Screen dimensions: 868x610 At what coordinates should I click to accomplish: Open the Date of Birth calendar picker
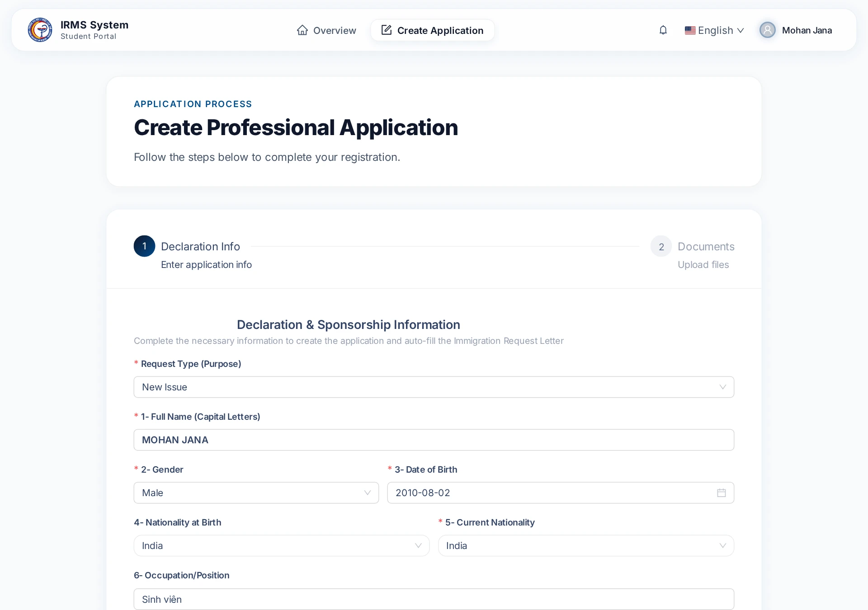point(722,493)
